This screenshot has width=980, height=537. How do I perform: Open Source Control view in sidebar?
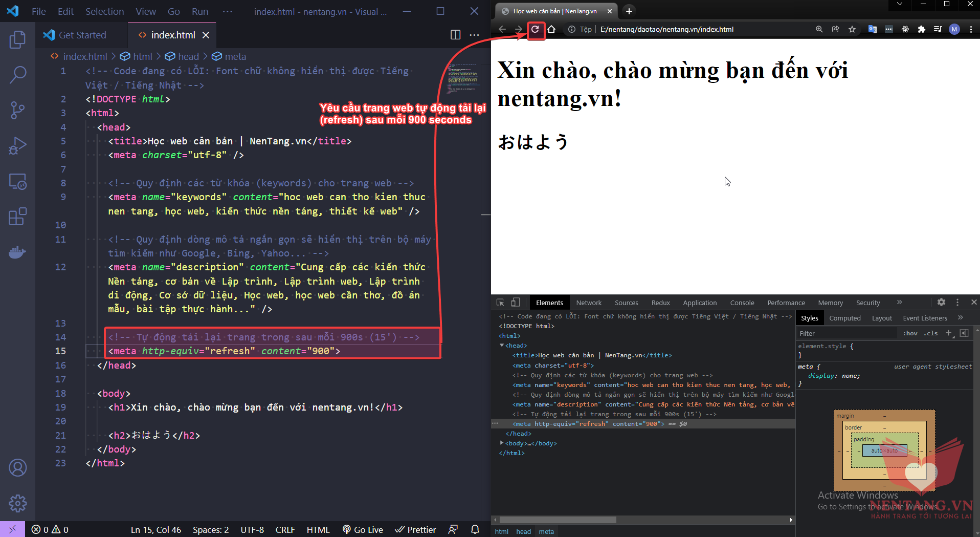pyautogui.click(x=17, y=110)
